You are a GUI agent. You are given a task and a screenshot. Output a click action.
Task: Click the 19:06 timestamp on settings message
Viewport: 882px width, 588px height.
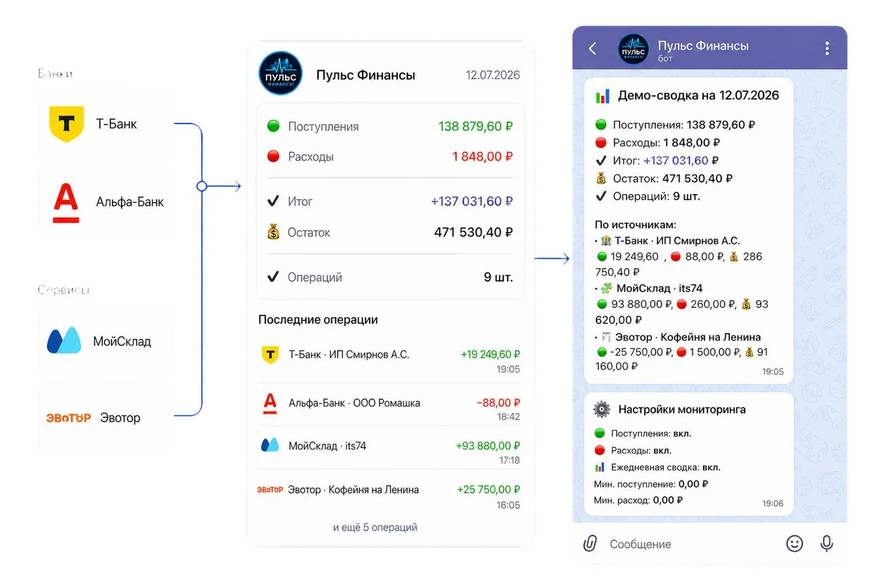click(773, 503)
